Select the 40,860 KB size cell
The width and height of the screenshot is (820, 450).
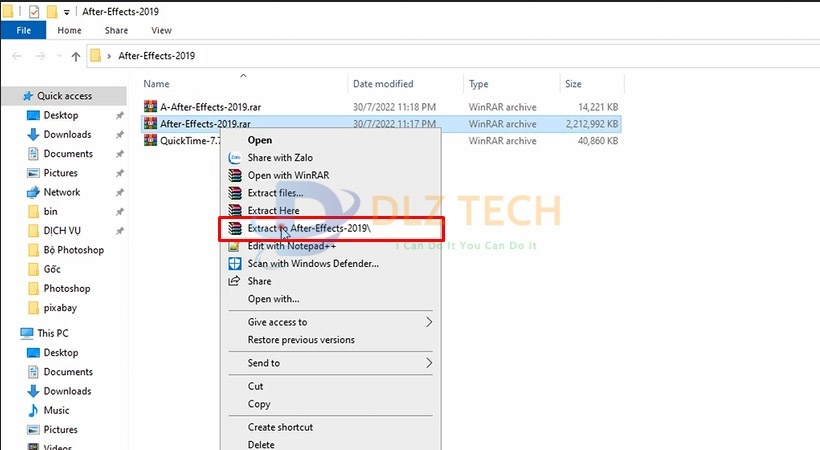(598, 141)
